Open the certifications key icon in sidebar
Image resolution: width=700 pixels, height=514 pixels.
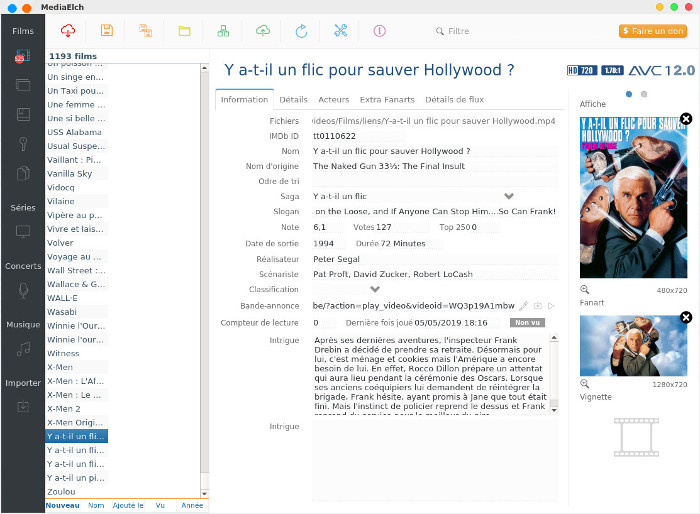coord(23,144)
